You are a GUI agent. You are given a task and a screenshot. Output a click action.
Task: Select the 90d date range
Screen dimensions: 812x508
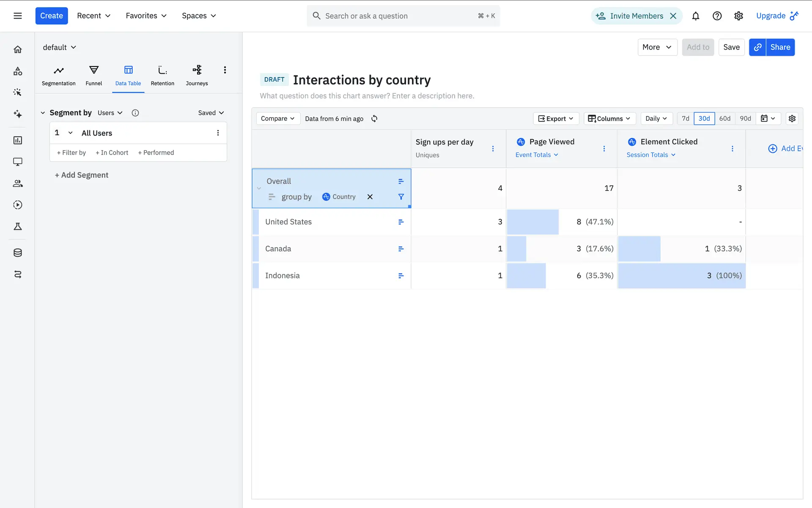745,119
